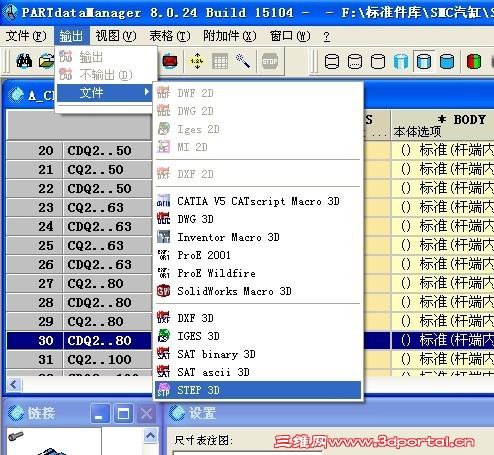Click the bolt thumbnail in 链接 panel
The height and width of the screenshot is (455, 494).
tap(15, 435)
